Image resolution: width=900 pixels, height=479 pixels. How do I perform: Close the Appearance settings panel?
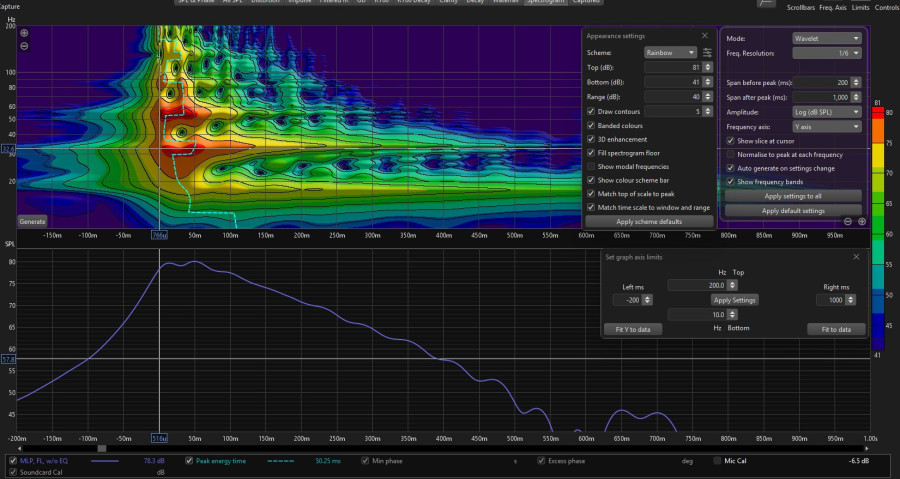705,36
